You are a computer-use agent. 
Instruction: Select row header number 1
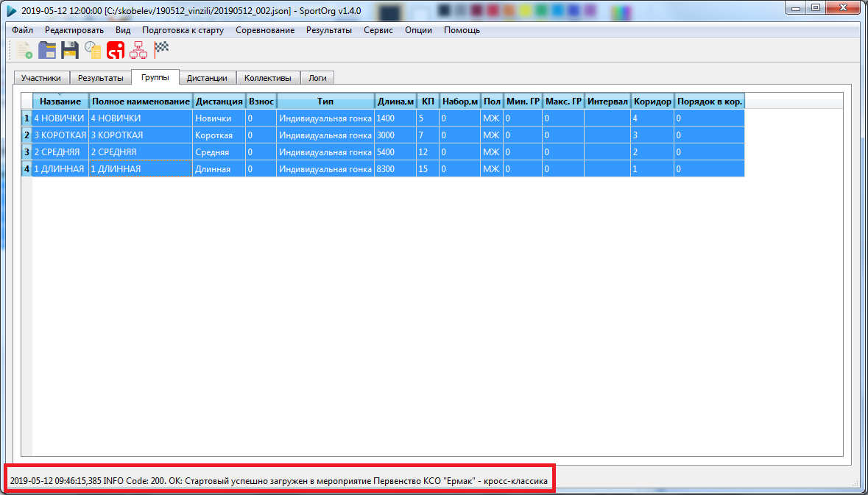point(27,118)
